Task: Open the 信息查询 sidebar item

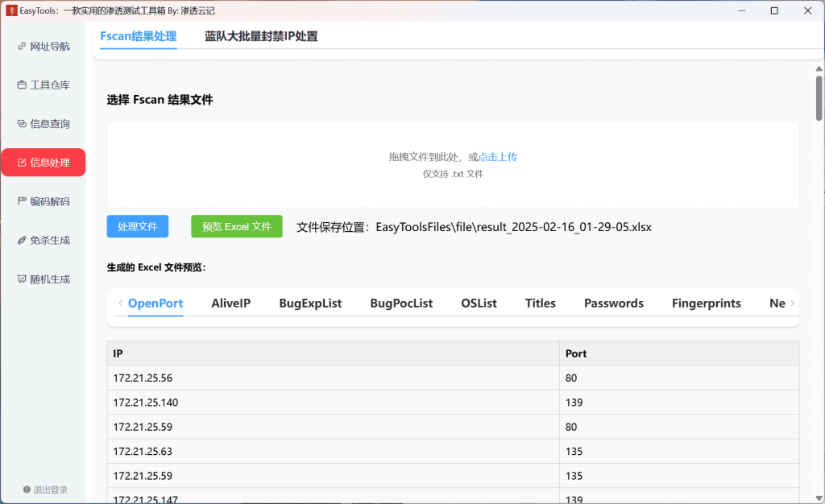Action: pyautogui.click(x=44, y=123)
